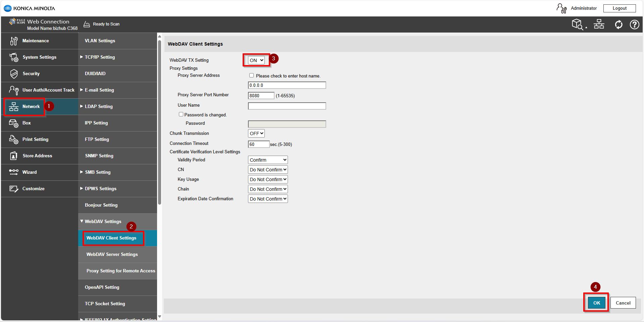Click the Network topology icon in sidebar

point(14,106)
